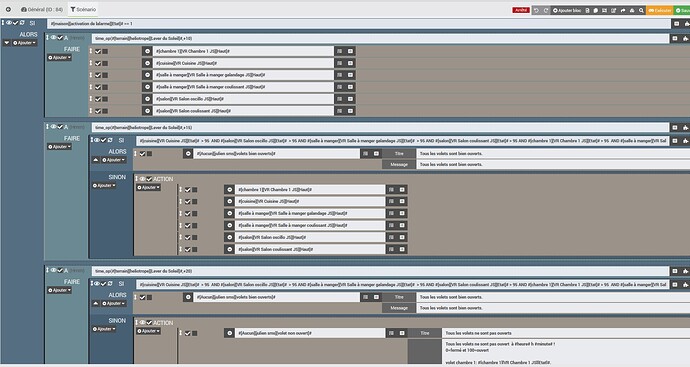Toggle the eye icon of the SI block inside +15
This screenshot has width=690, height=367.
click(x=97, y=140)
